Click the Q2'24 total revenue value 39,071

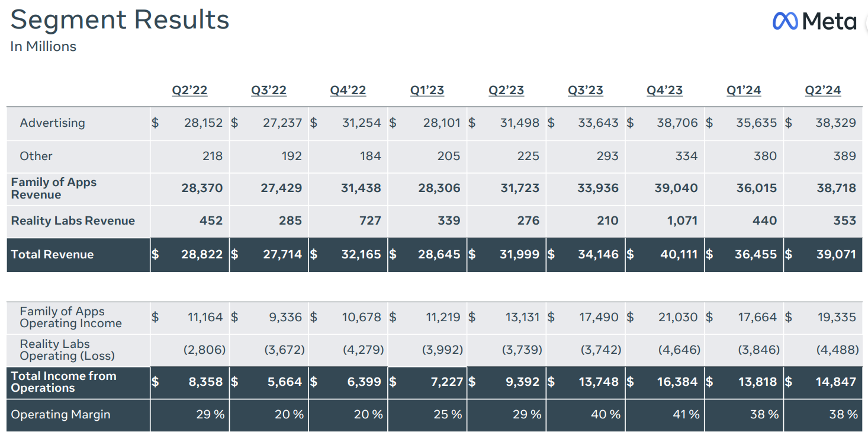(835, 255)
